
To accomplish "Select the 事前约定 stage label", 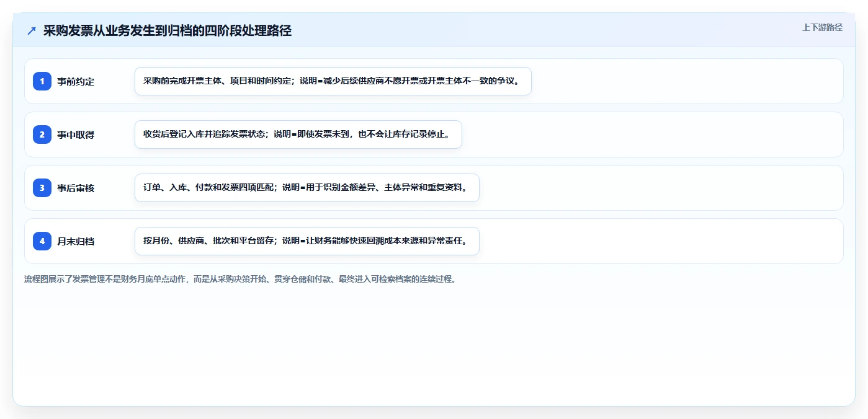I will coord(76,81).
